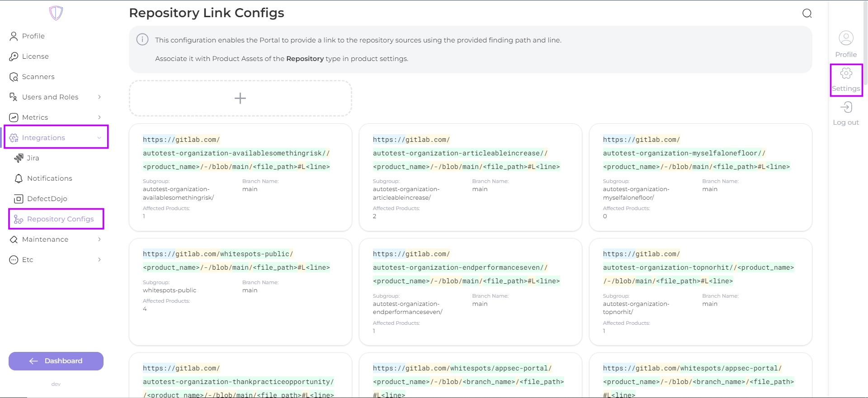Open Notifications integration page
The height and width of the screenshot is (398, 868).
(x=49, y=178)
